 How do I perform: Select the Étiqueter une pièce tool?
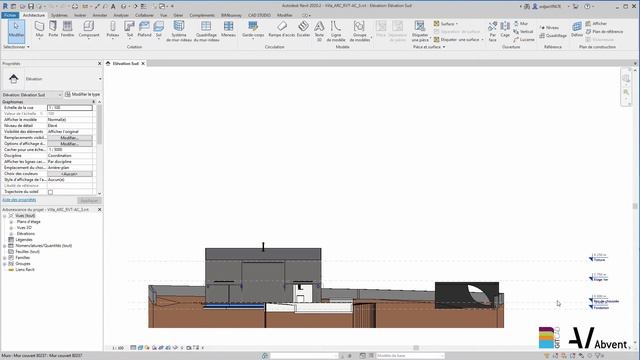click(x=420, y=31)
